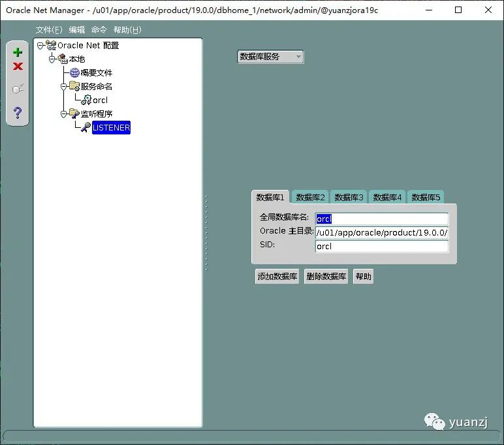Click the Oracle Net 配置 root node icon
Viewport: 504px width, 445px height.
click(51, 45)
